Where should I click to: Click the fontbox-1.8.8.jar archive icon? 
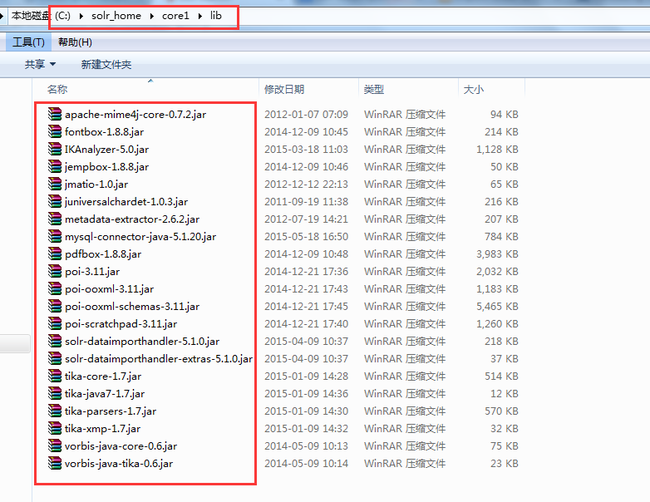(55, 131)
